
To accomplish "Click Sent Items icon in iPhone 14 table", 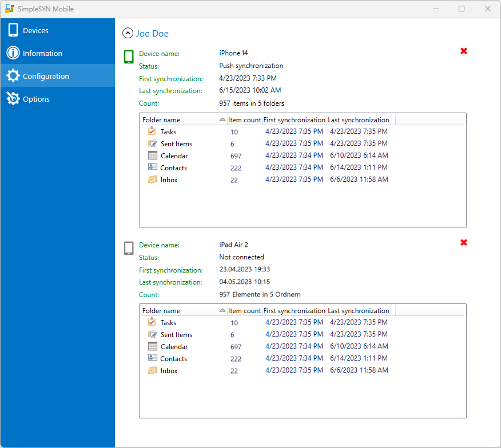I will pyautogui.click(x=152, y=143).
